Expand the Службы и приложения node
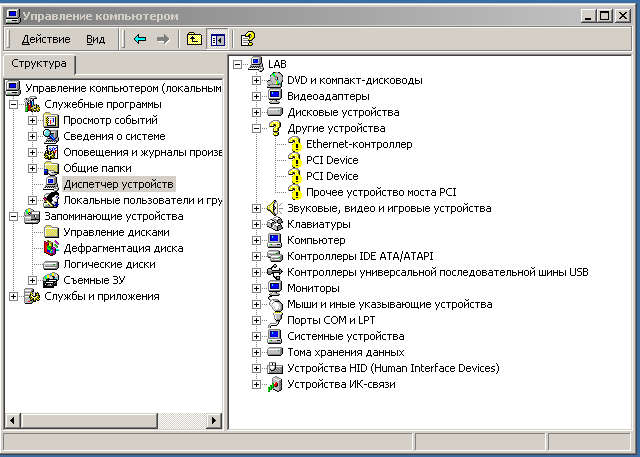Viewport: 640px width, 457px height. 13,296
